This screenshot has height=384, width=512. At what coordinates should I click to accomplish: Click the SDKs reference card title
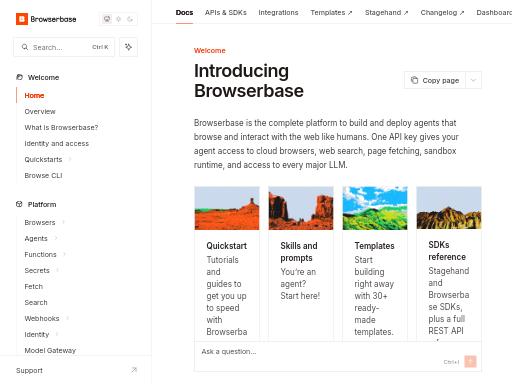pos(447,251)
